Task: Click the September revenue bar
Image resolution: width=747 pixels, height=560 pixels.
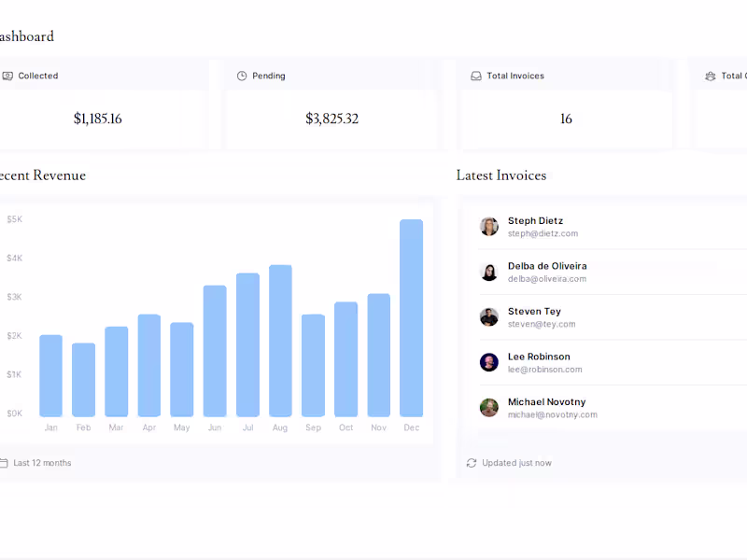Action: (313, 365)
